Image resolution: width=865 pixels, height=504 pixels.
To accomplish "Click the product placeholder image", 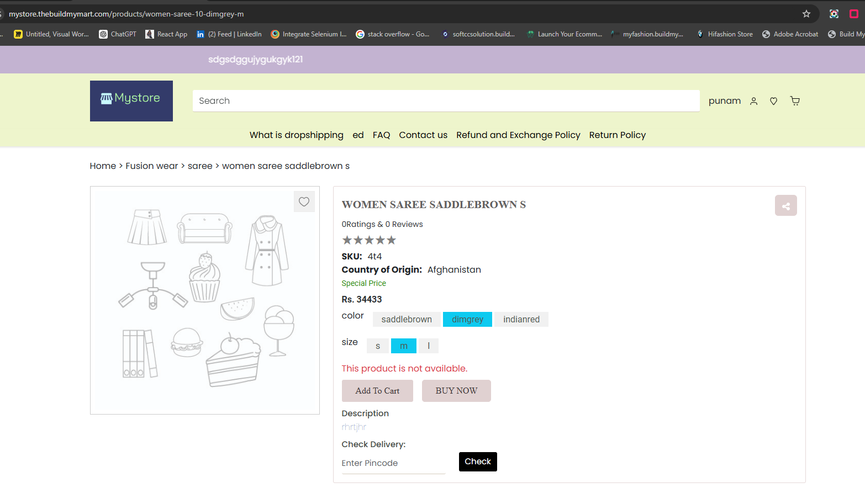I will pyautogui.click(x=205, y=300).
